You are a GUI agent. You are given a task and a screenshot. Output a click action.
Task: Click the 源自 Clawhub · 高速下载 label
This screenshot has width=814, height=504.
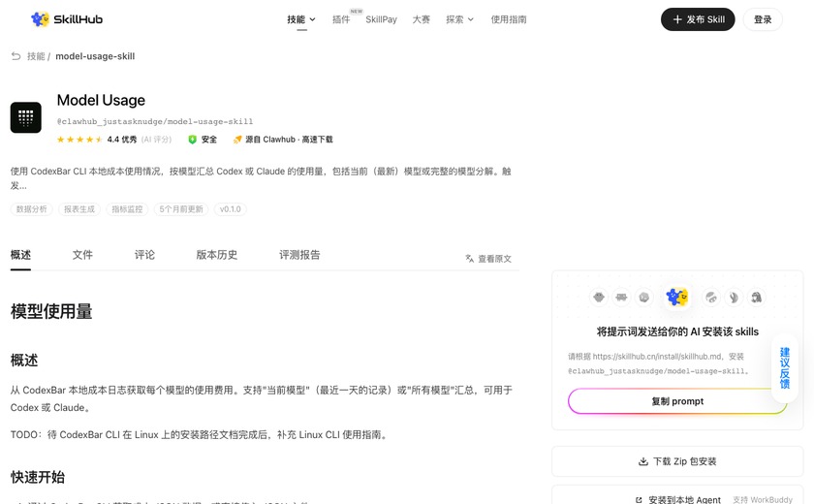click(x=289, y=140)
